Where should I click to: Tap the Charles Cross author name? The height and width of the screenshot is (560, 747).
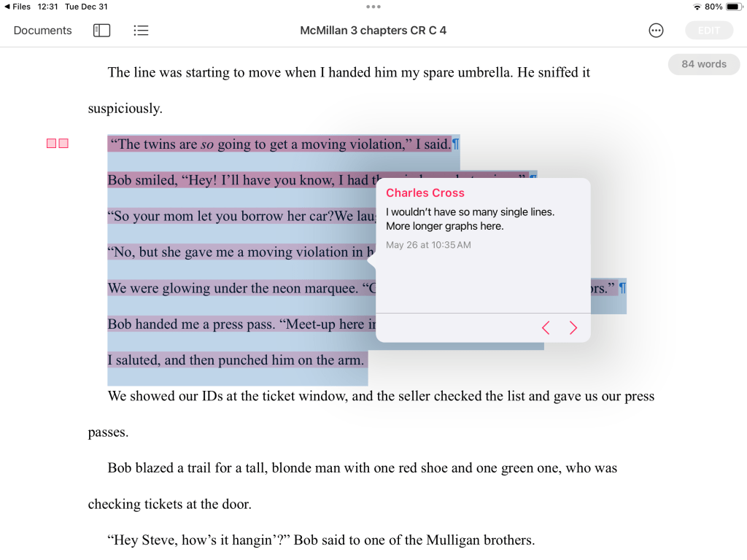coord(425,193)
